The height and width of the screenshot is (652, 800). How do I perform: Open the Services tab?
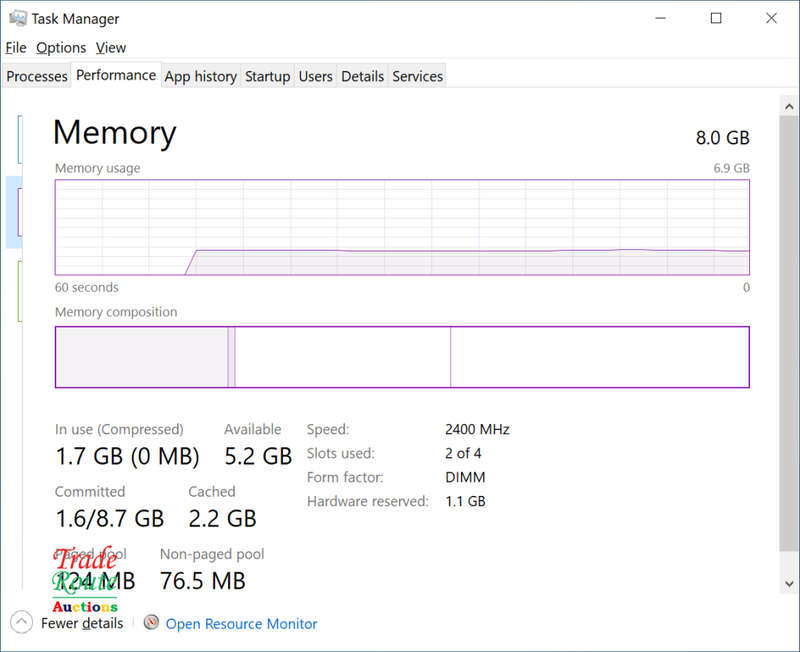click(x=417, y=76)
